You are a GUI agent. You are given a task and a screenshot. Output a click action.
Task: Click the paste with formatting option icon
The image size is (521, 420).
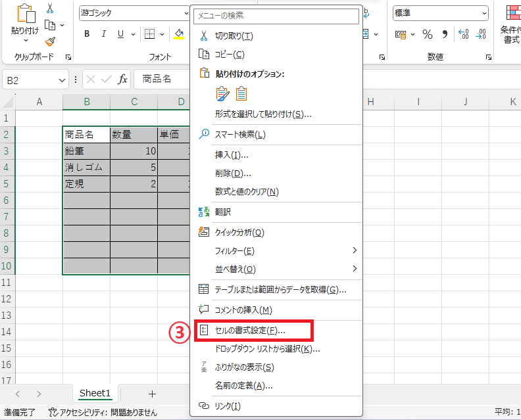222,94
